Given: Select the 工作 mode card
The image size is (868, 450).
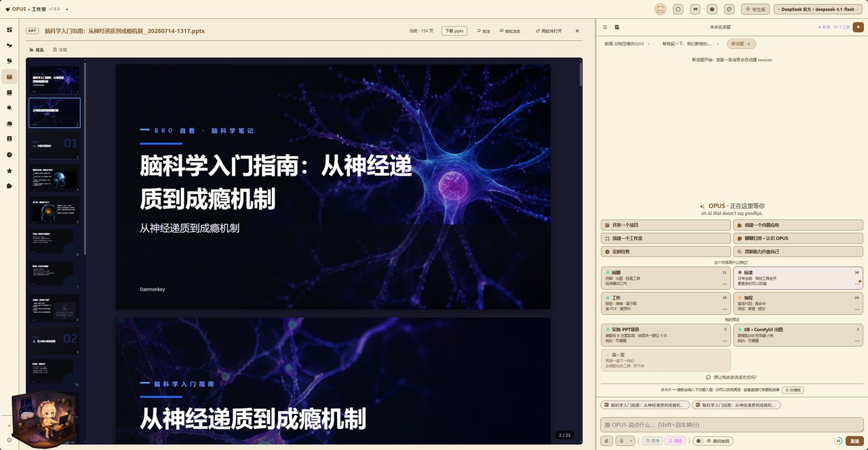Looking at the screenshot, I should 666,303.
